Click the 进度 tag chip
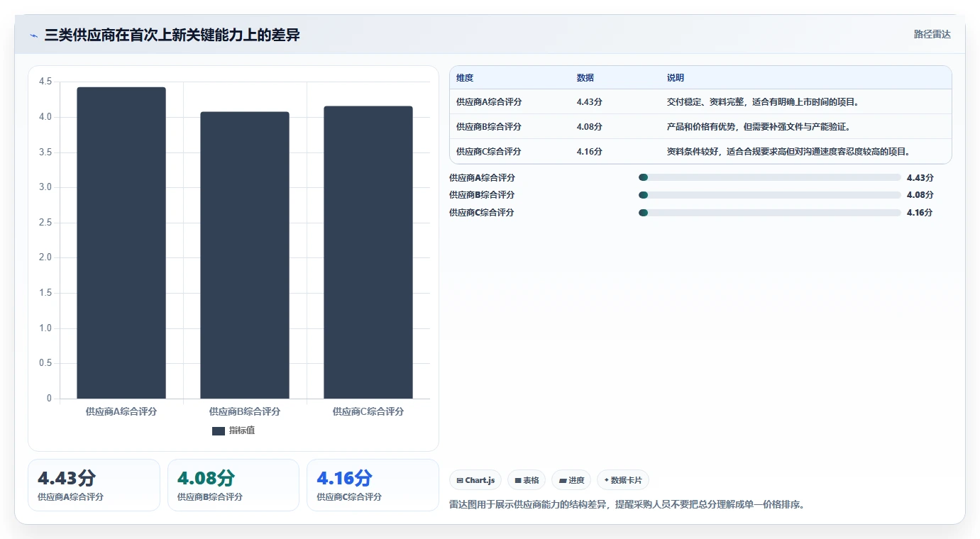 (x=571, y=480)
